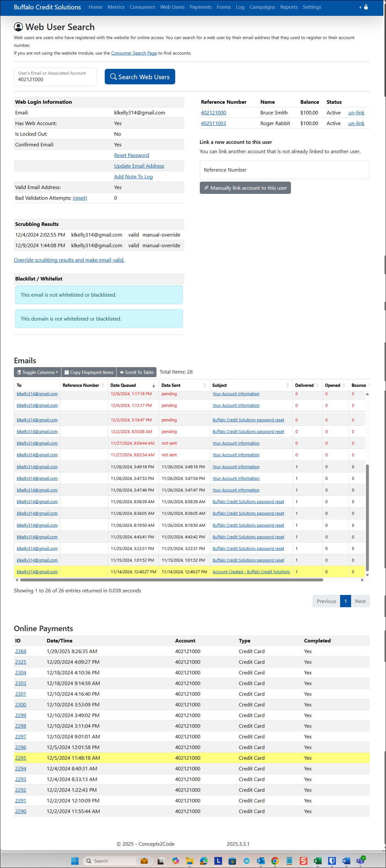
Task: Open the notepad app on the taskbar
Action: pyautogui.click(x=289, y=861)
